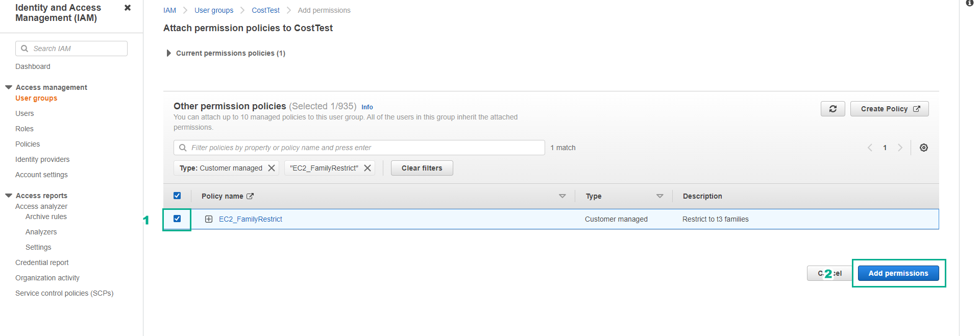Open Dashboard in the sidebar
980x336 pixels.
[33, 66]
